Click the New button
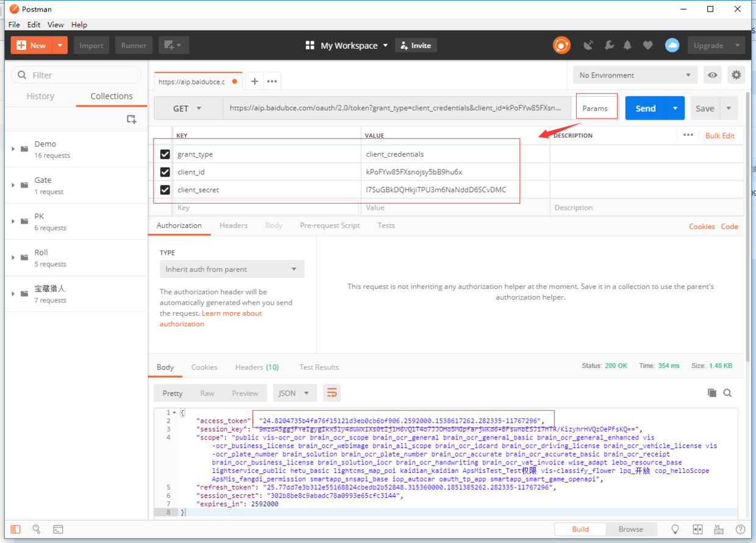 [31, 45]
